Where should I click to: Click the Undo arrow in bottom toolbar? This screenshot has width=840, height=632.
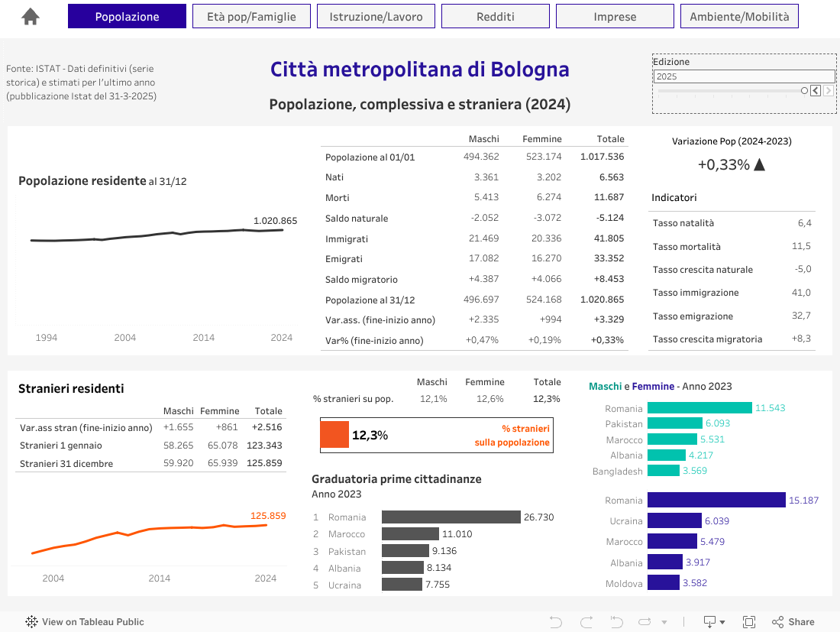point(556,622)
